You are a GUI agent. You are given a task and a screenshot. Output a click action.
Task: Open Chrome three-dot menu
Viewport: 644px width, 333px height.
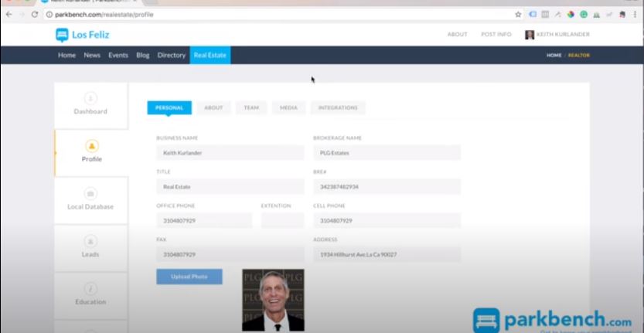tap(635, 15)
